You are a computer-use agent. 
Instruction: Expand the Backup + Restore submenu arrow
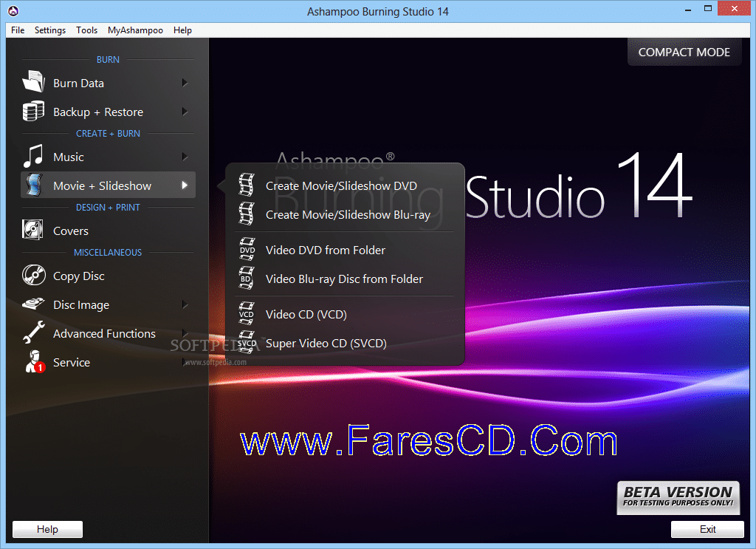pyautogui.click(x=185, y=112)
